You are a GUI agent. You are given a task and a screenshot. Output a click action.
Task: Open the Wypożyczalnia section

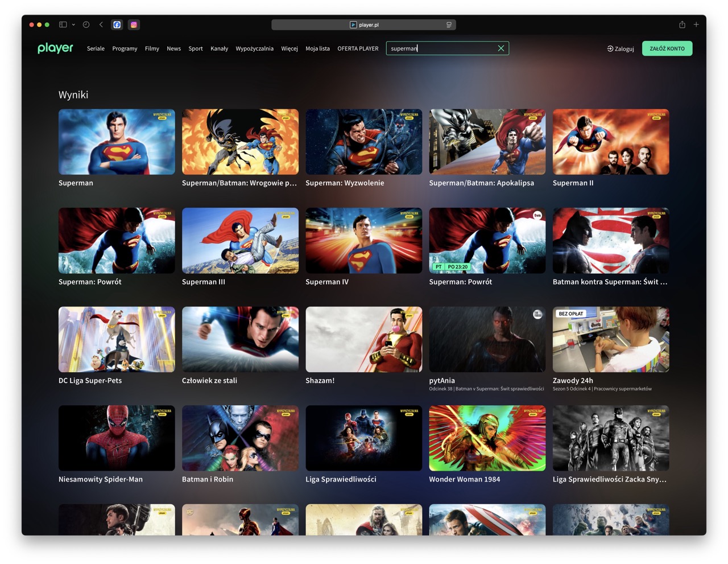tap(254, 48)
